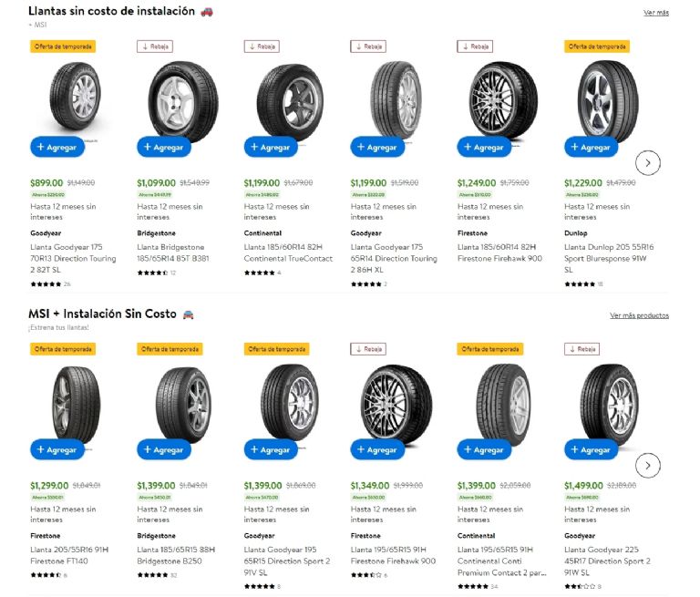Advance the MSI + Instalación carousel with the arrow
700x597 pixels.
coord(647,465)
